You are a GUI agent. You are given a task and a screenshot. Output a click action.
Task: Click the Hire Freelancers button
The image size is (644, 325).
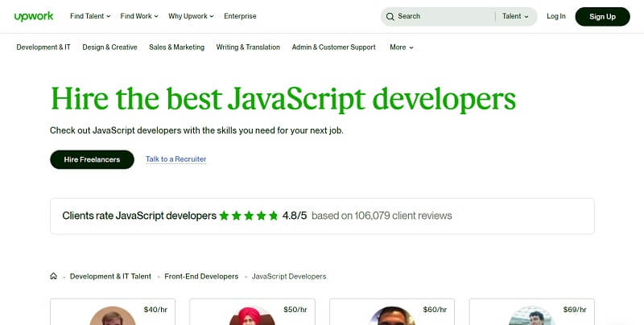point(92,159)
